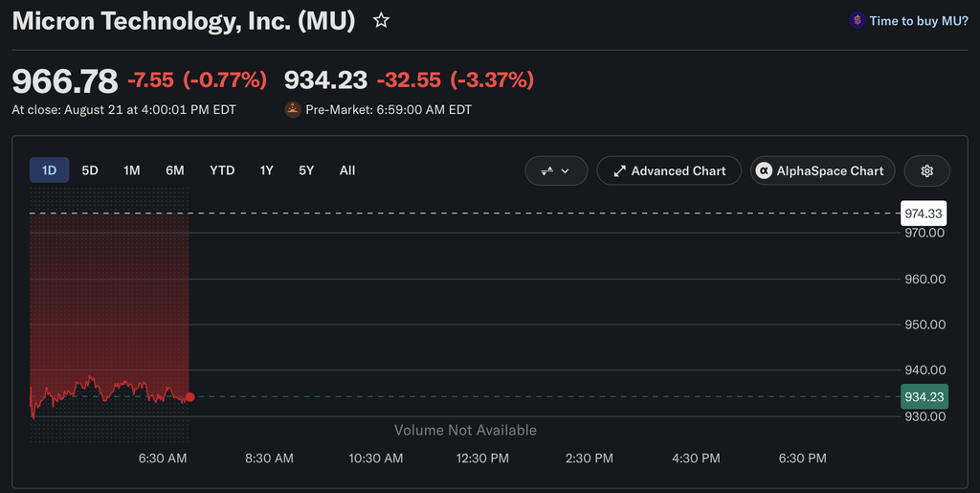The width and height of the screenshot is (980, 493).
Task: Switch to the 5D time range
Action: point(90,170)
